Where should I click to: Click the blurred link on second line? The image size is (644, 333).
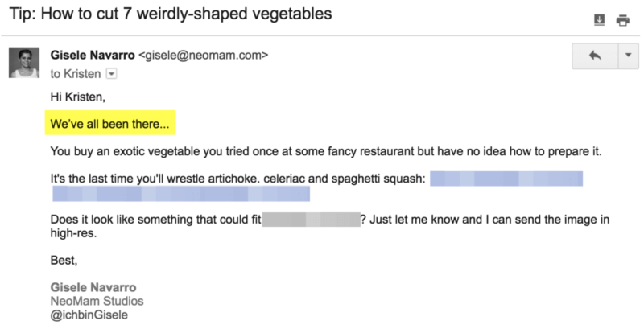180,194
